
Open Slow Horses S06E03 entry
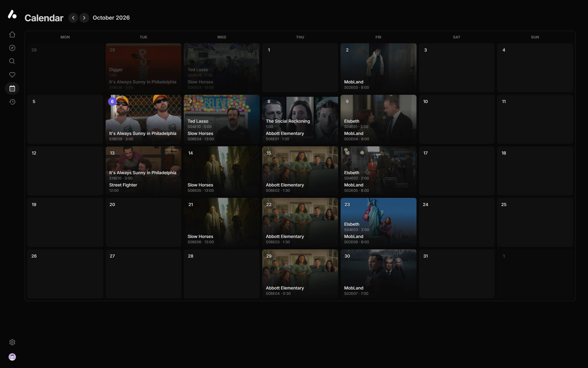[201, 84]
